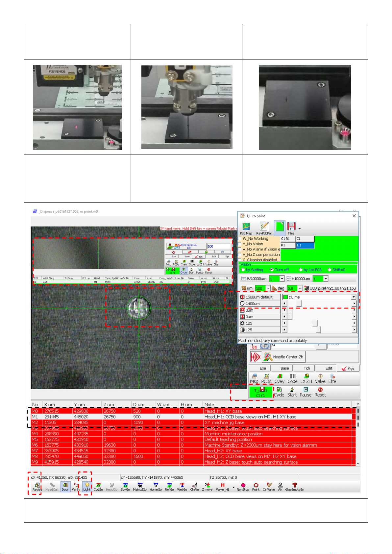The height and width of the screenshot is (554, 392).
Task: Click the MaintdGo maintenance icon
Action: pos(140,487)
